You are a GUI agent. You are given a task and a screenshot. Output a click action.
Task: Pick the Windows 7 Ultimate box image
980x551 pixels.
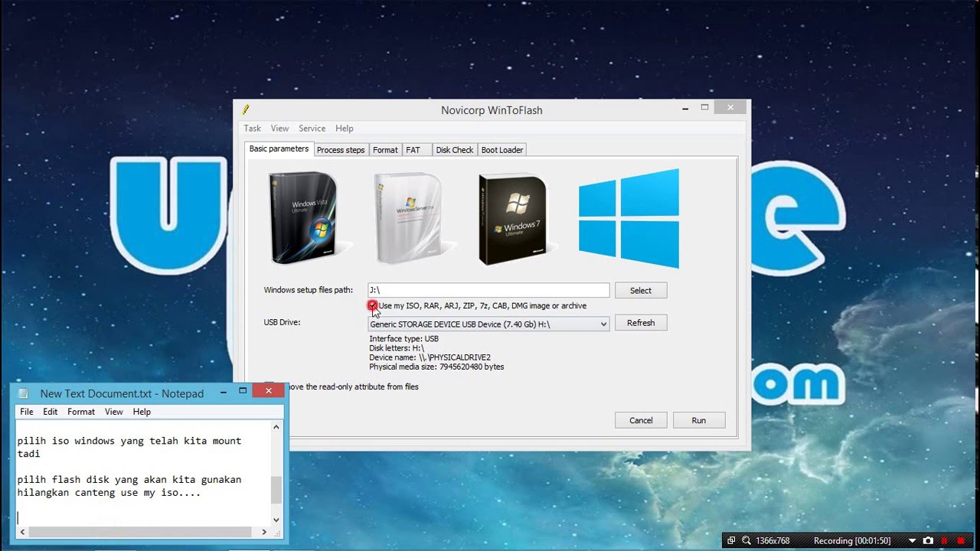tap(513, 220)
